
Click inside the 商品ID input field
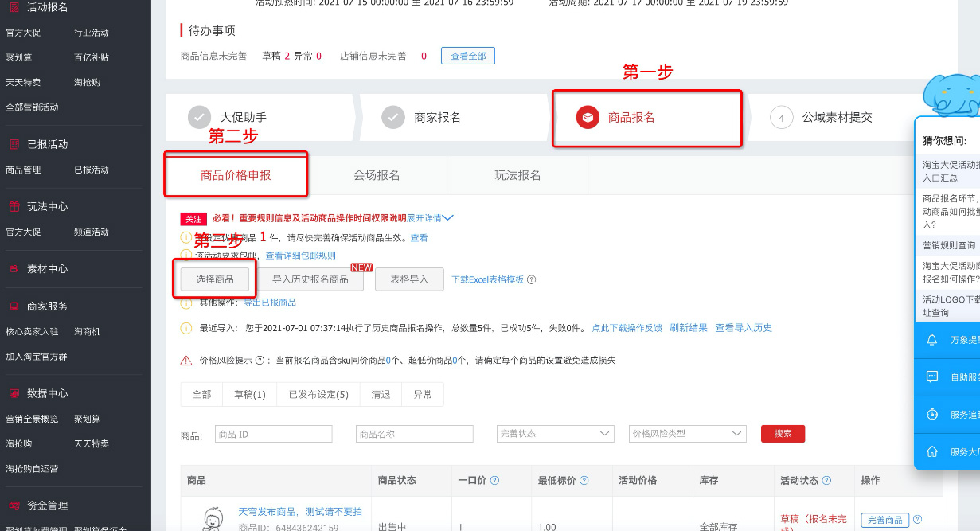[x=273, y=433]
